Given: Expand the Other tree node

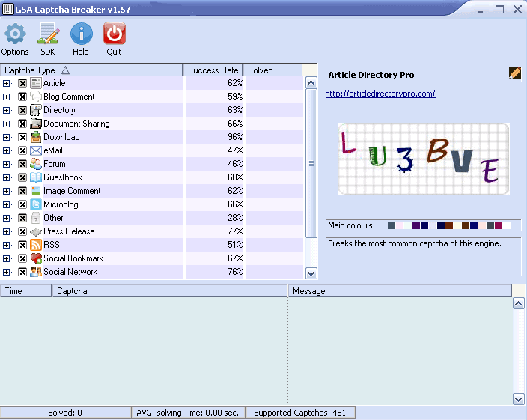Looking at the screenshot, I should point(7,218).
